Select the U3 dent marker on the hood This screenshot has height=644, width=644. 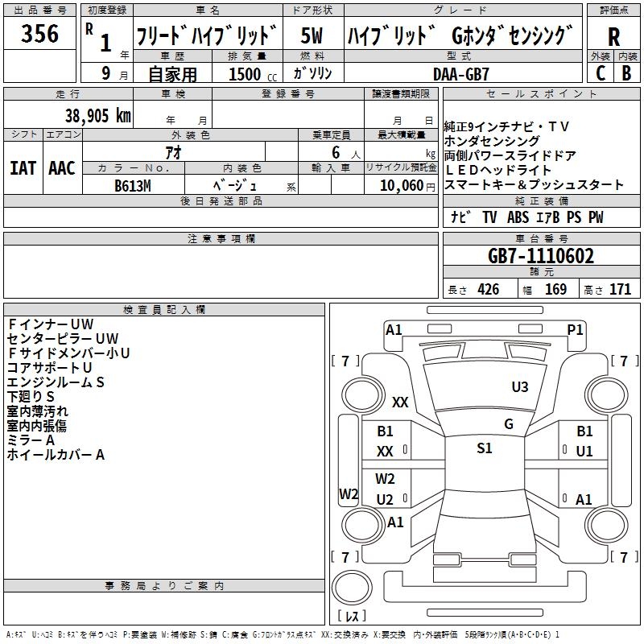[x=520, y=387]
